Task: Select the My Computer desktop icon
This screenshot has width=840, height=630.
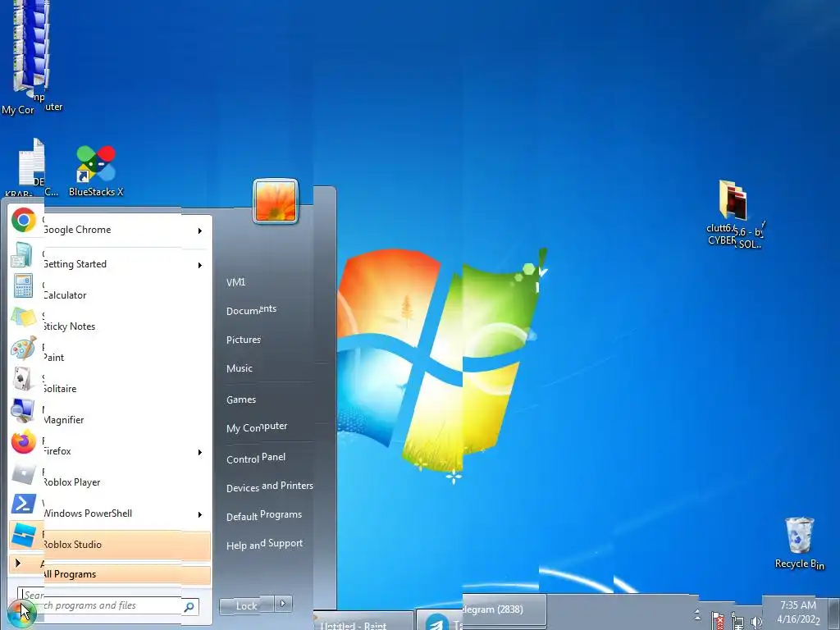Action: coord(32,58)
